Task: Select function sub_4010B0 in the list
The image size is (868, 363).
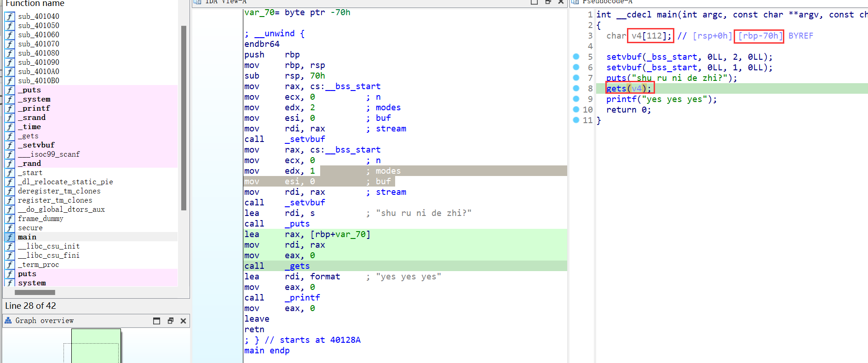Action: pyautogui.click(x=39, y=81)
